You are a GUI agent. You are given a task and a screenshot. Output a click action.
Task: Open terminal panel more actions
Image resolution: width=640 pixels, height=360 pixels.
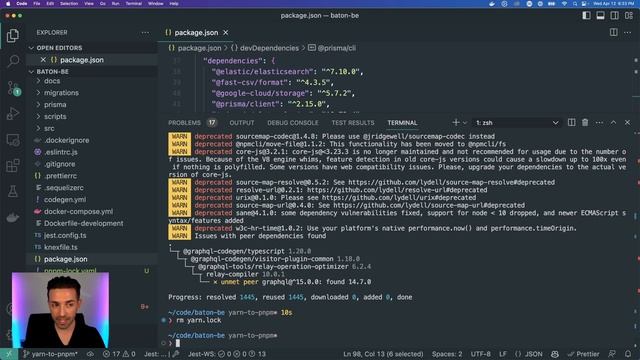[599, 122]
